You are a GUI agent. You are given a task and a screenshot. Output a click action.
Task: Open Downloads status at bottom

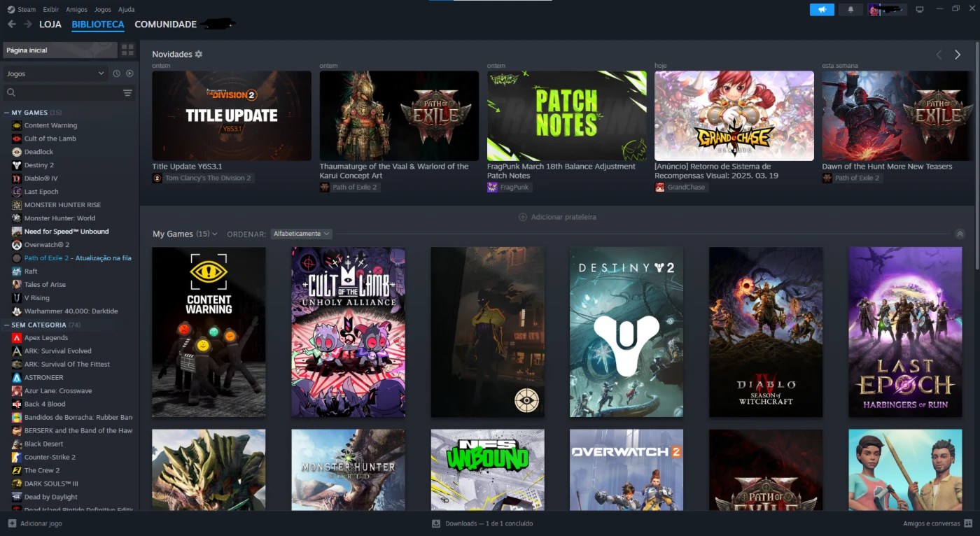pos(482,523)
